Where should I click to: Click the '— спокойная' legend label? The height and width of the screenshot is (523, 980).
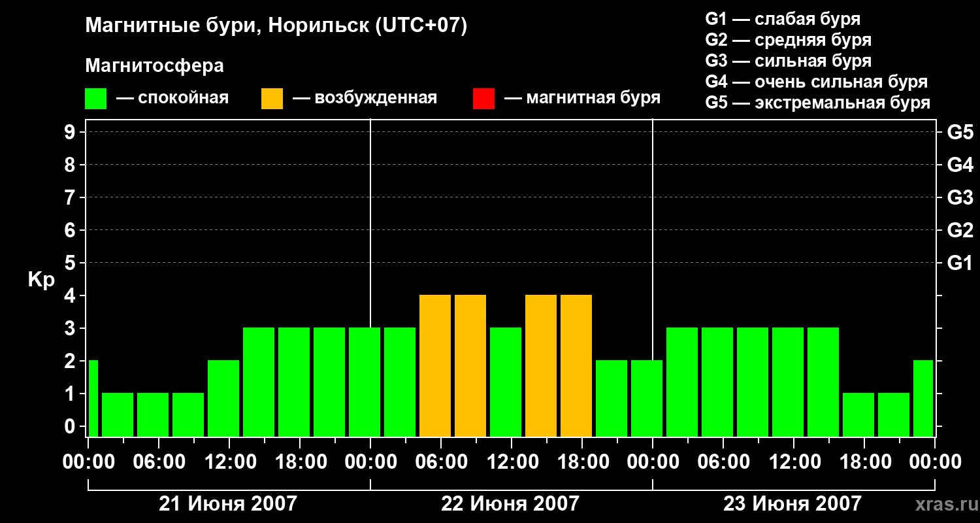[172, 98]
